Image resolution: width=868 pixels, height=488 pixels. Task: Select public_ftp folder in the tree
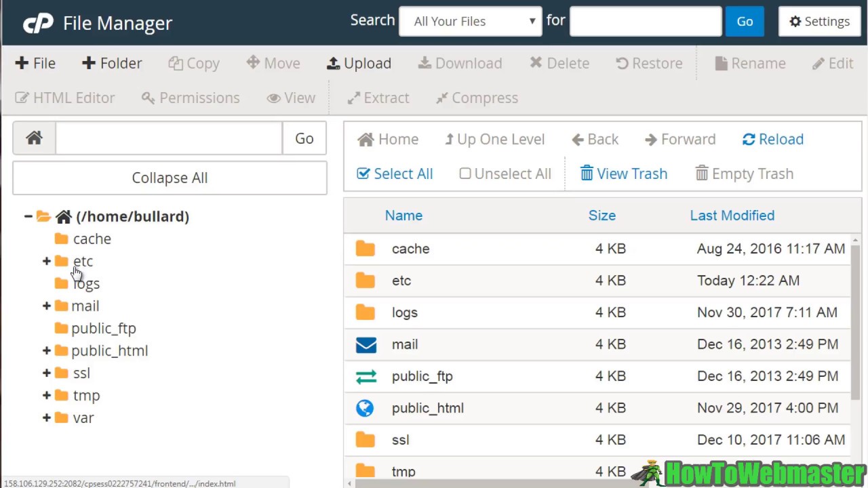(x=104, y=328)
